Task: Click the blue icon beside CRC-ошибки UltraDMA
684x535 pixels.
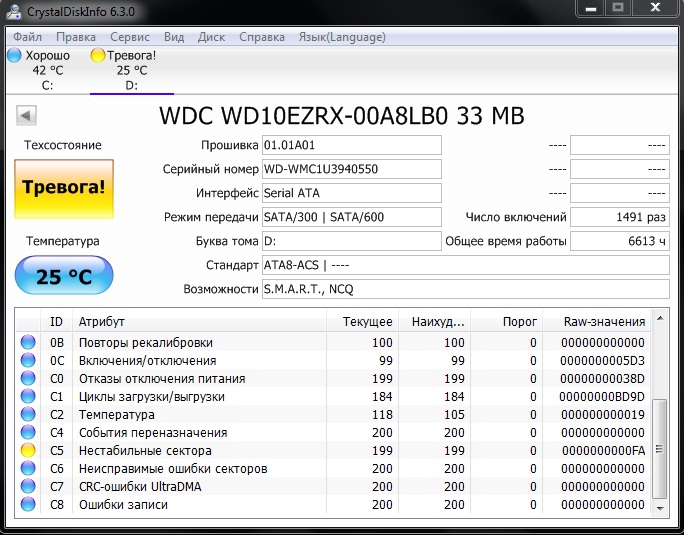Action: coord(28,487)
